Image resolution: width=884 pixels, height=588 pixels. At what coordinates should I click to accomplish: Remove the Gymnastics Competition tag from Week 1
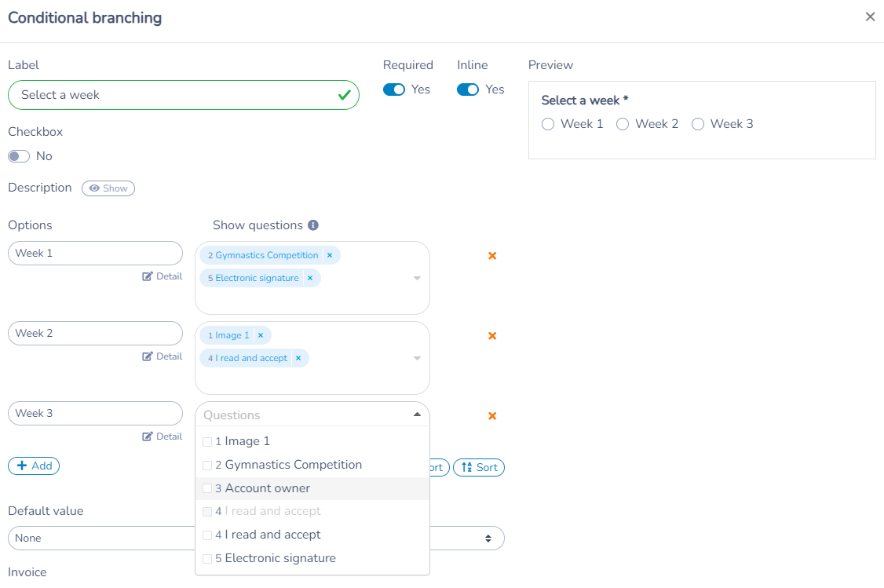click(x=330, y=255)
